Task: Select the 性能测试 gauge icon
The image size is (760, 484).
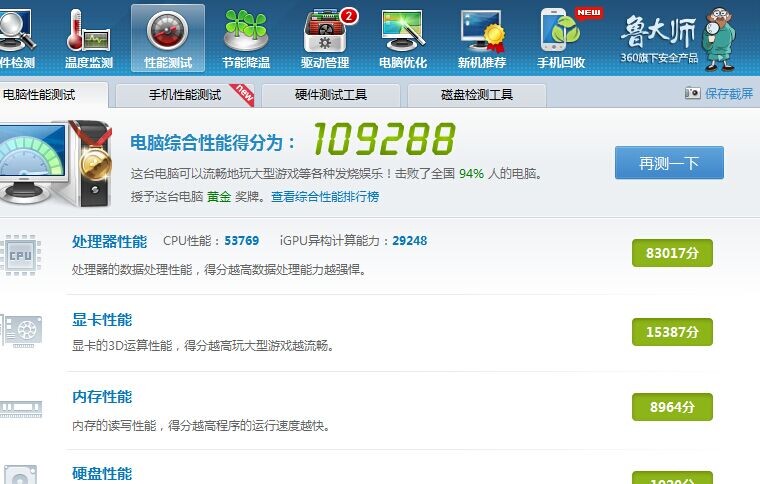Action: [168, 31]
